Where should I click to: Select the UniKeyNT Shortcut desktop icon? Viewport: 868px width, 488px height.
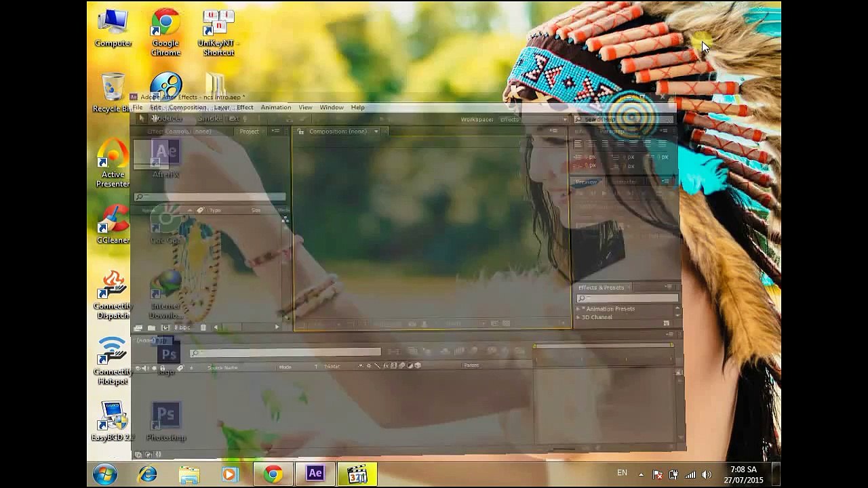(218, 33)
